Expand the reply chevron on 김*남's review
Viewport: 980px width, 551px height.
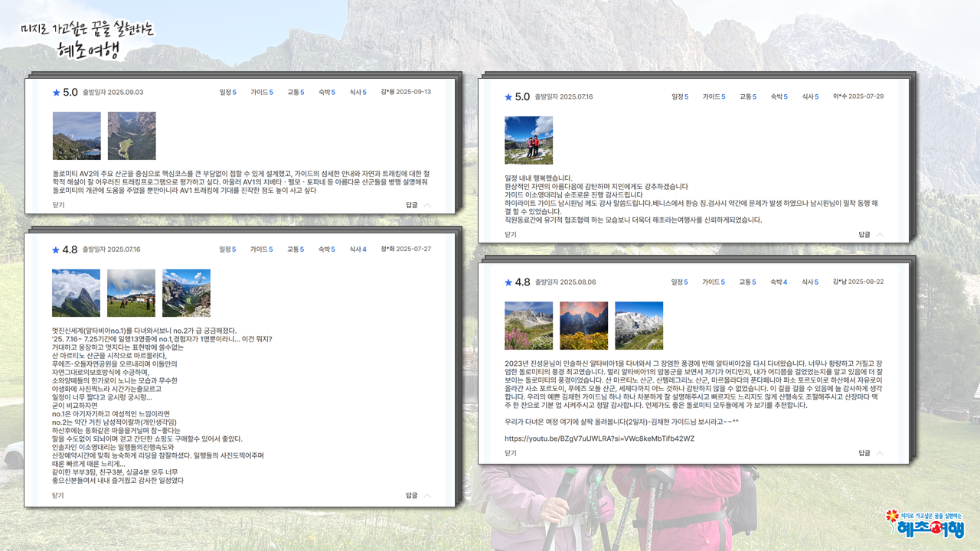(x=880, y=453)
